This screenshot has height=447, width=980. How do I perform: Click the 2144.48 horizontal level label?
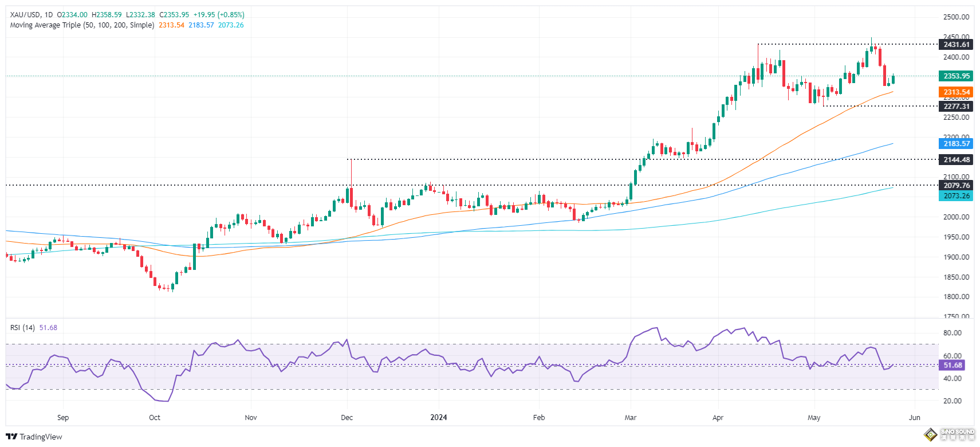[x=956, y=160]
